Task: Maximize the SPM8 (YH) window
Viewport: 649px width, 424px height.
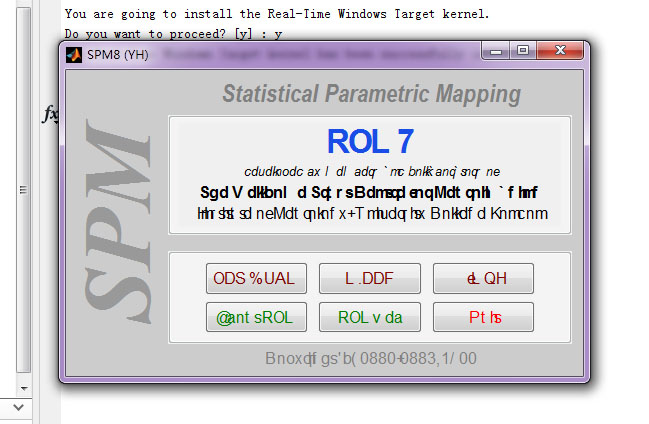Action: coord(523,51)
